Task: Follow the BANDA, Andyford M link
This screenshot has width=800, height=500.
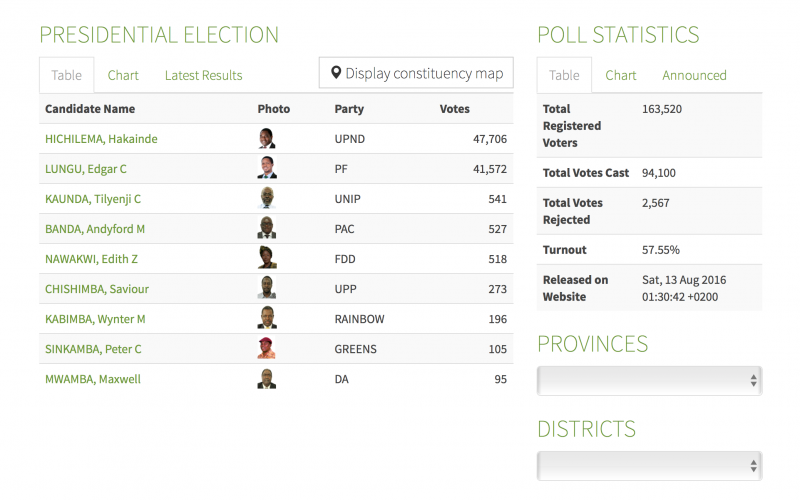Action: click(95, 229)
